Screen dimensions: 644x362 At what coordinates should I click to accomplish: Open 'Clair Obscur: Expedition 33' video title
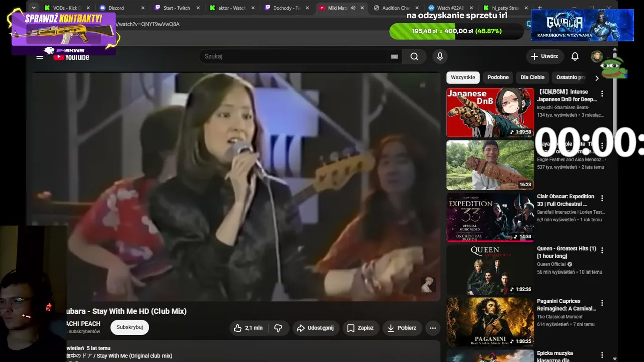[566, 200]
